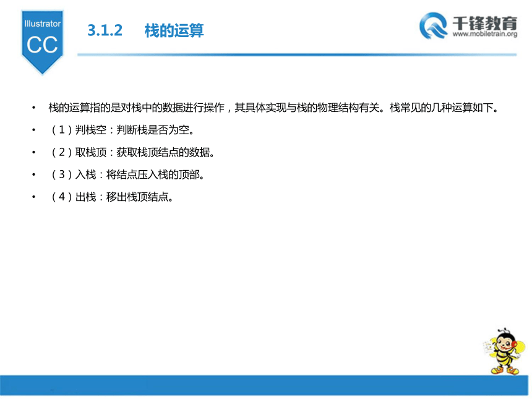Click the 千锋教育 logo icon
Viewport: 532px width, 399px height.
pos(433,26)
